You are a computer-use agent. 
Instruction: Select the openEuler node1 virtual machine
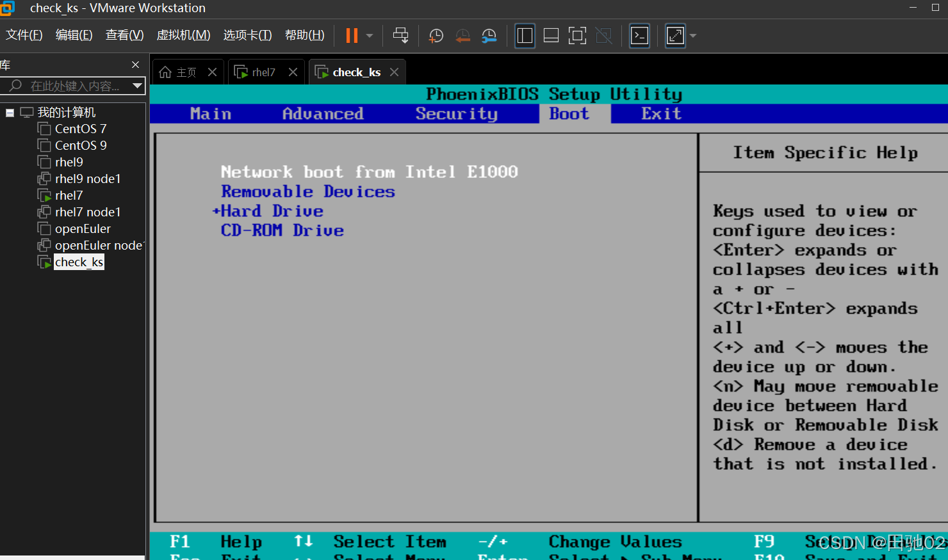[x=99, y=245]
